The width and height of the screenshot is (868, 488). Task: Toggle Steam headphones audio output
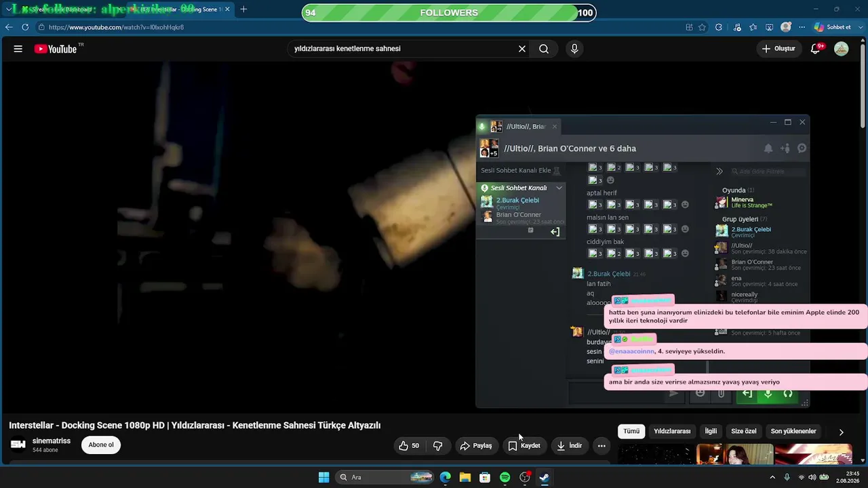[x=788, y=393]
